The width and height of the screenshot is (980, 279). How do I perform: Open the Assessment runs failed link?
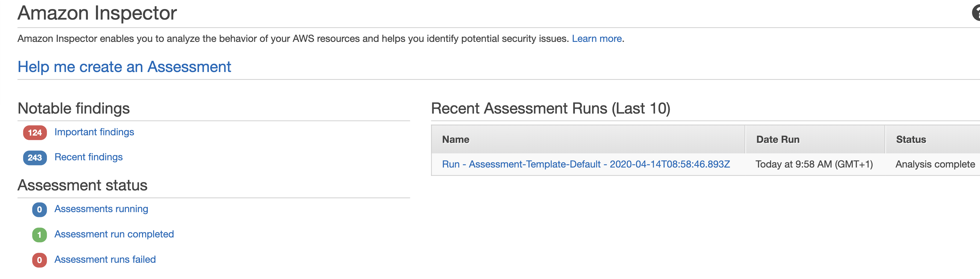(105, 260)
